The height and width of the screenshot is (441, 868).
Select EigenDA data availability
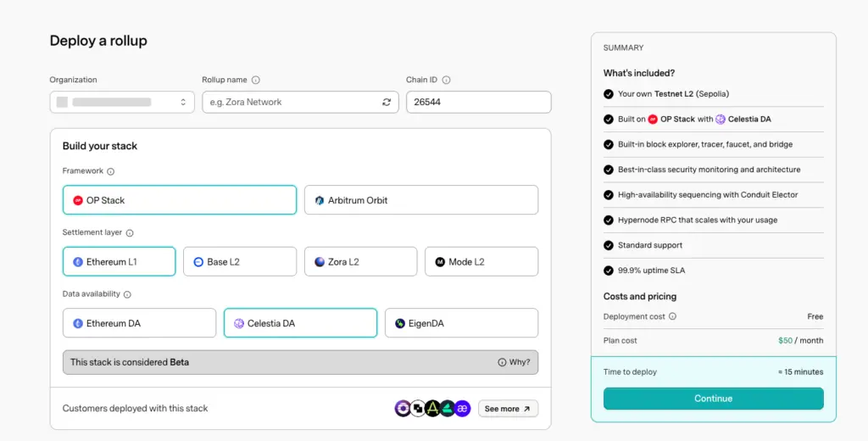[461, 323]
